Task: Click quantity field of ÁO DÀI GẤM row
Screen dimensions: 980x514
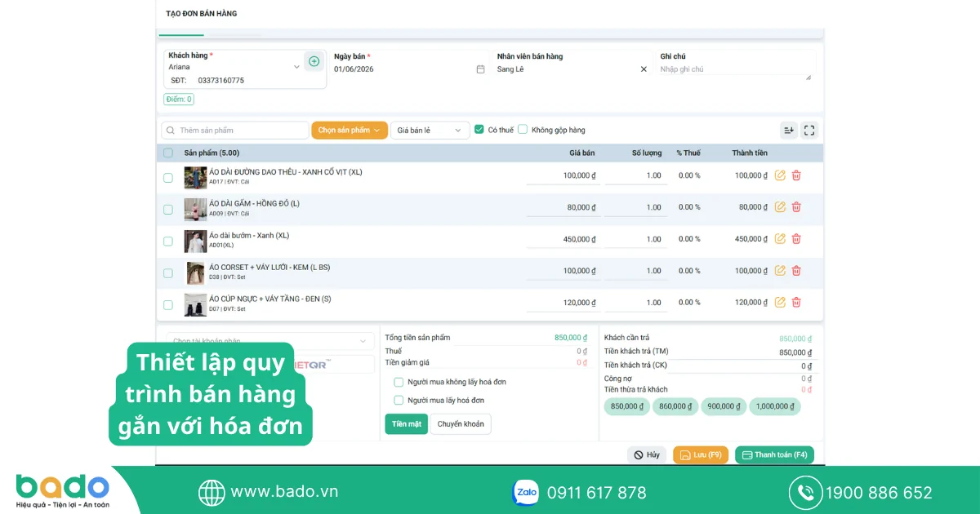Action: point(636,207)
